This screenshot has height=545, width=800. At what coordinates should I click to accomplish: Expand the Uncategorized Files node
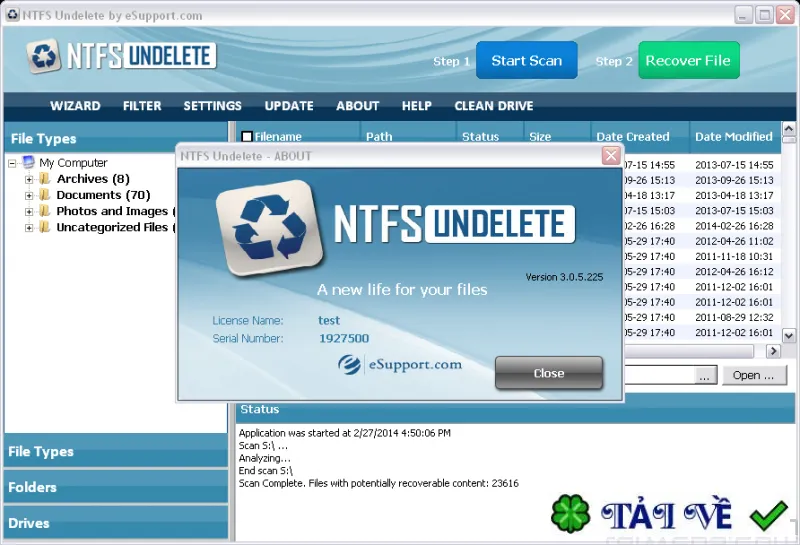29,228
